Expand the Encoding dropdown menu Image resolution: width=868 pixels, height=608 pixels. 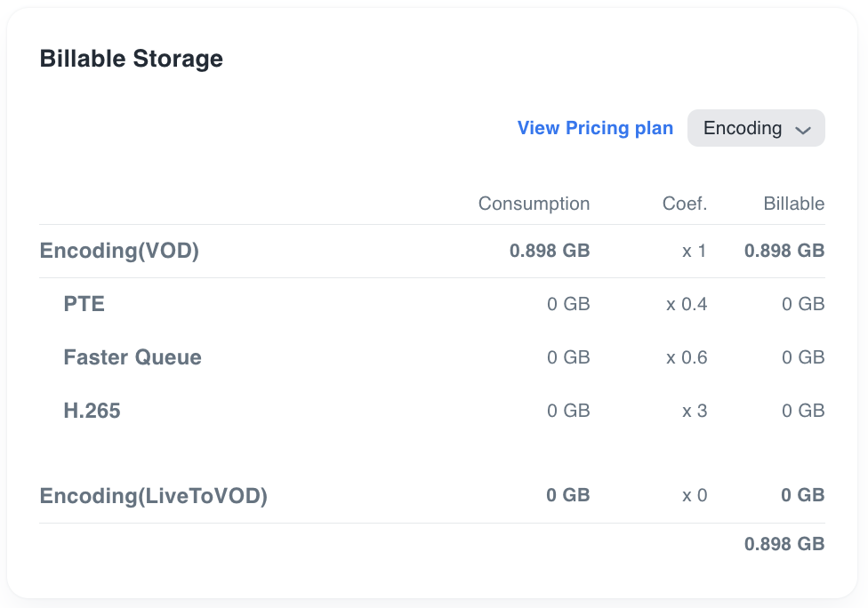(755, 128)
